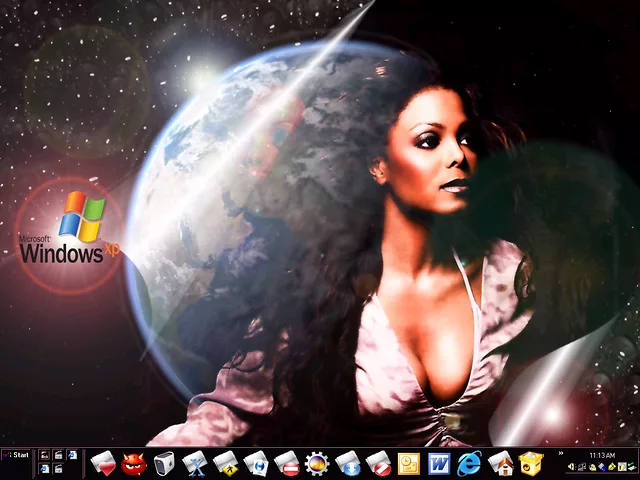Open the silver Mac tower computer icon
Viewport: 640px width, 480px height.
pyautogui.click(x=164, y=463)
